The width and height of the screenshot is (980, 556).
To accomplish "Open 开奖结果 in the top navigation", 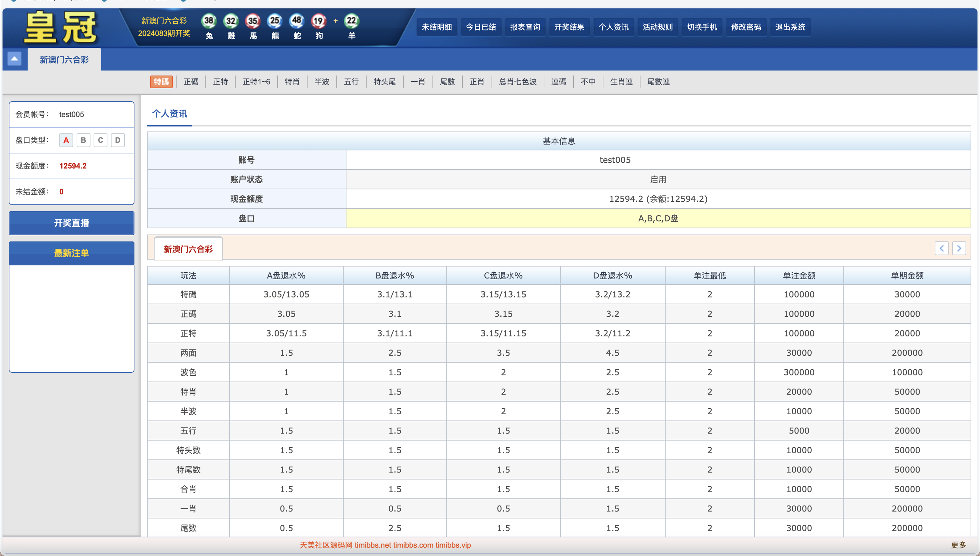I will (x=569, y=27).
